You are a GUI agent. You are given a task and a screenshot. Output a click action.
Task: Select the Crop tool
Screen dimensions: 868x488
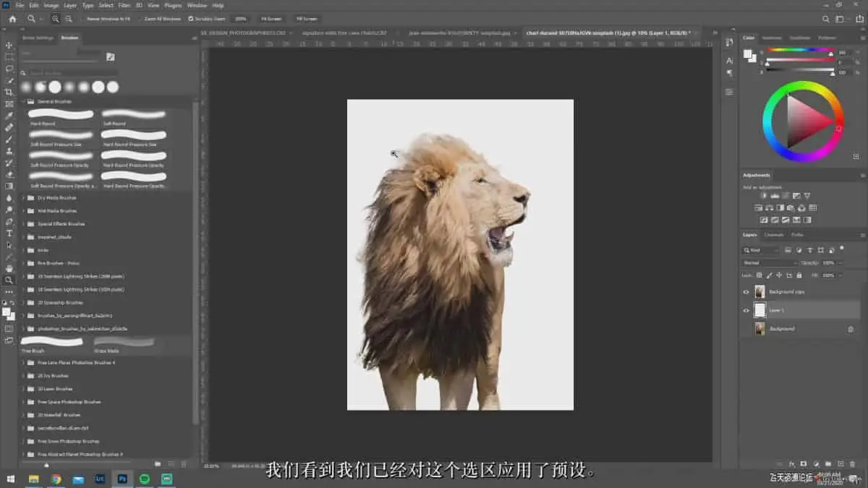(x=9, y=92)
